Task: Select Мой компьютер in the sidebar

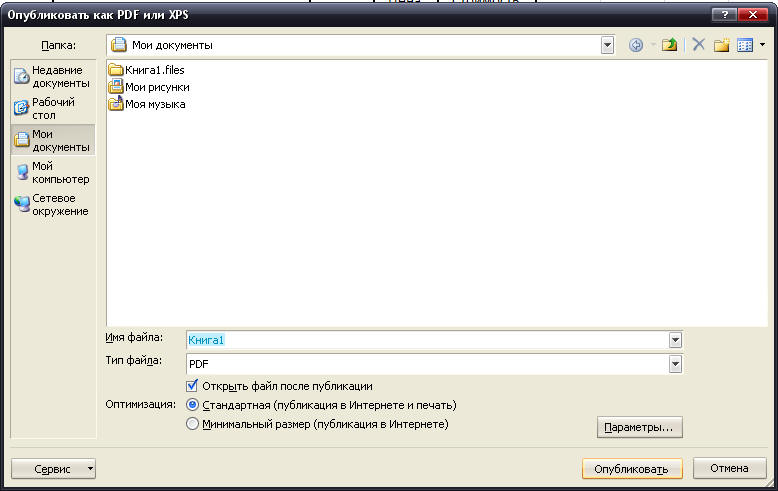Action: (52, 172)
